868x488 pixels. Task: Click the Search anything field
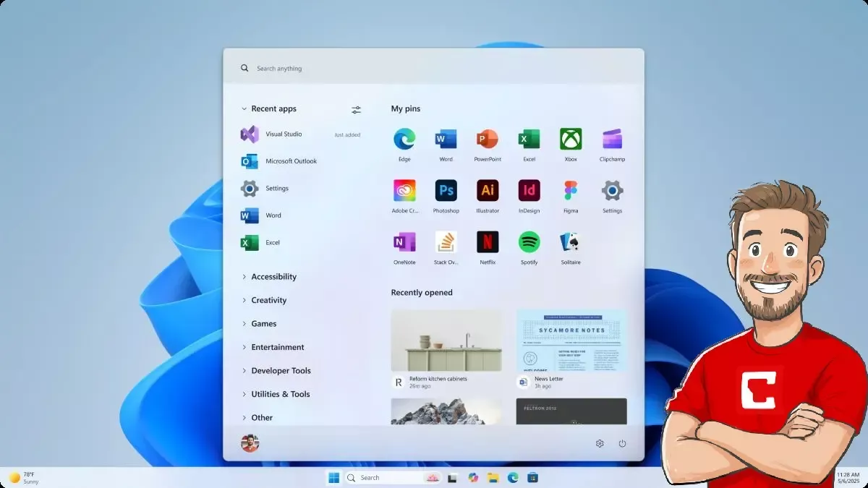[434, 69]
